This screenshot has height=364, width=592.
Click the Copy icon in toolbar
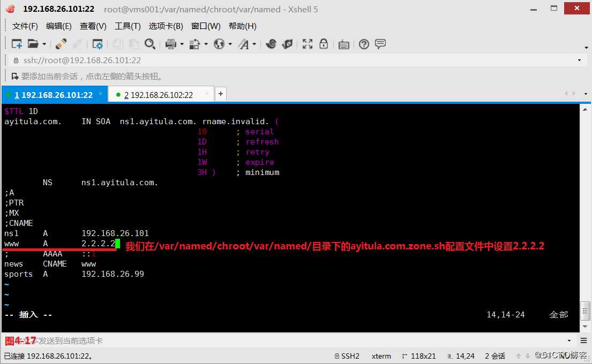(x=118, y=44)
